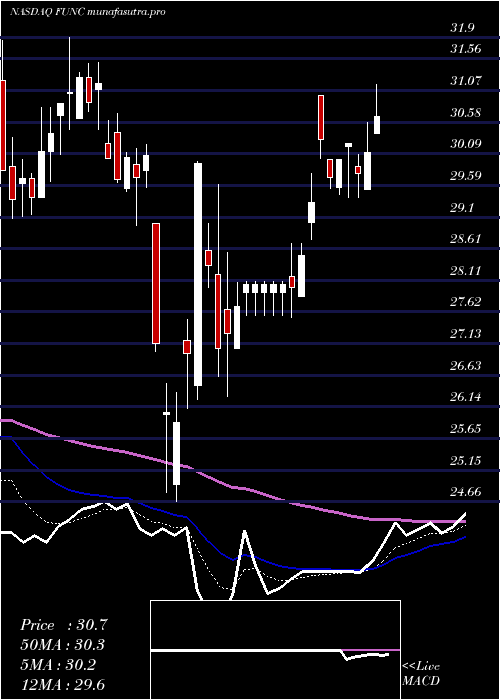500x700 pixels.
Task: Select the 27.13 price axis label
Action: click(466, 334)
